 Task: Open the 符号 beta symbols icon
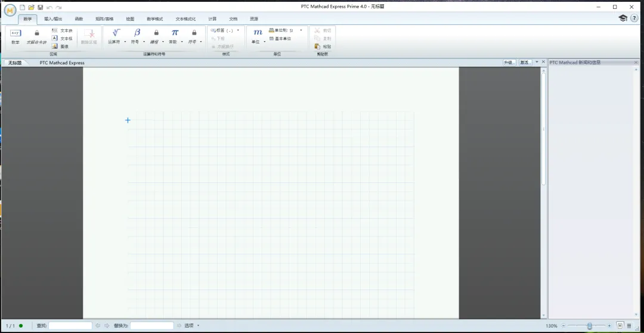click(137, 32)
